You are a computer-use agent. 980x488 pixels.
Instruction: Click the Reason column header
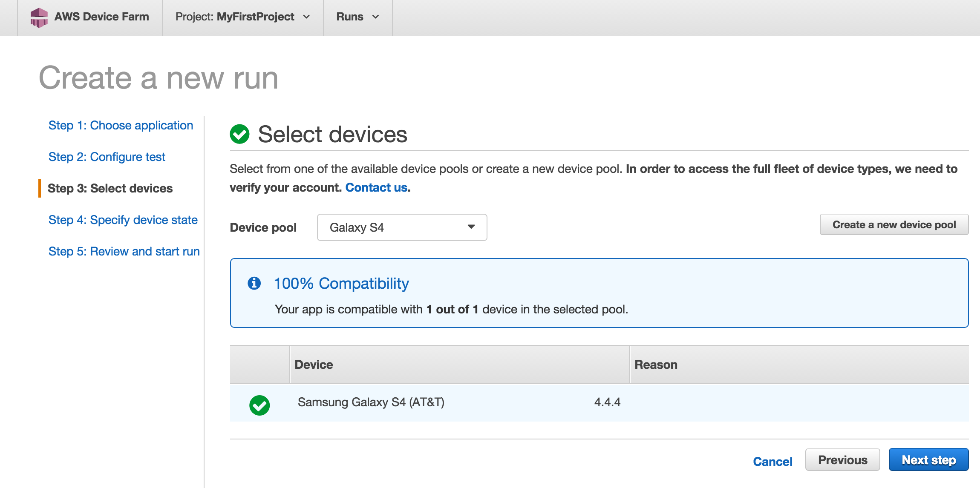pyautogui.click(x=656, y=365)
